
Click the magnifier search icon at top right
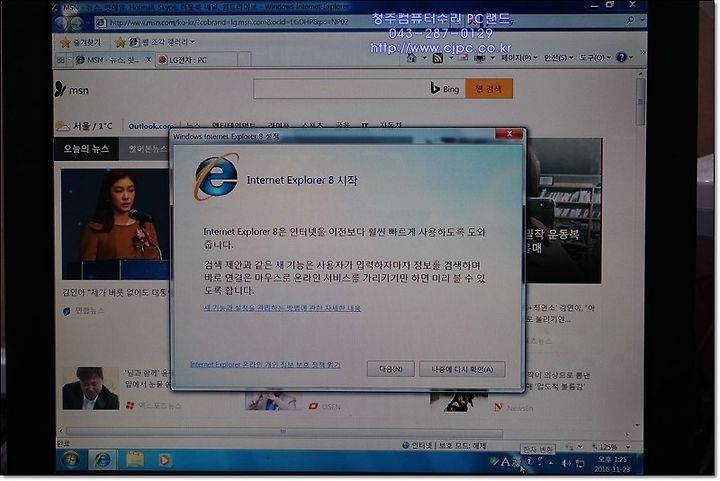point(630,20)
